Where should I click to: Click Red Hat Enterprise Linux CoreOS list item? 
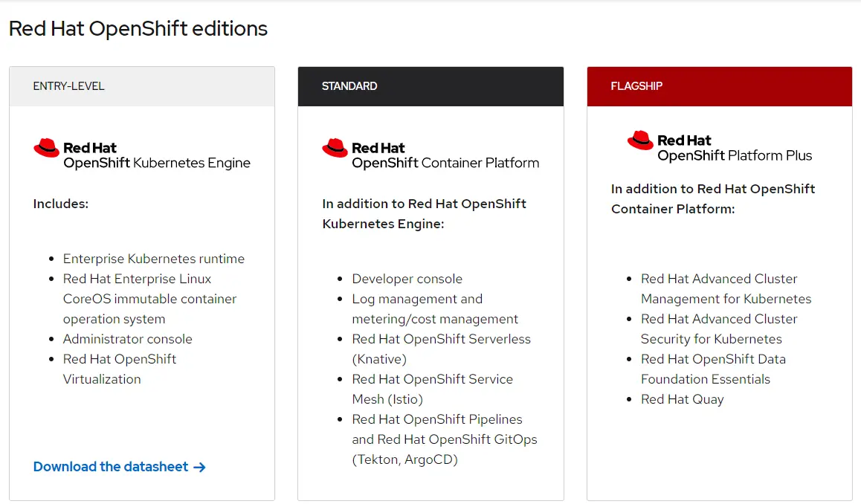pos(149,299)
